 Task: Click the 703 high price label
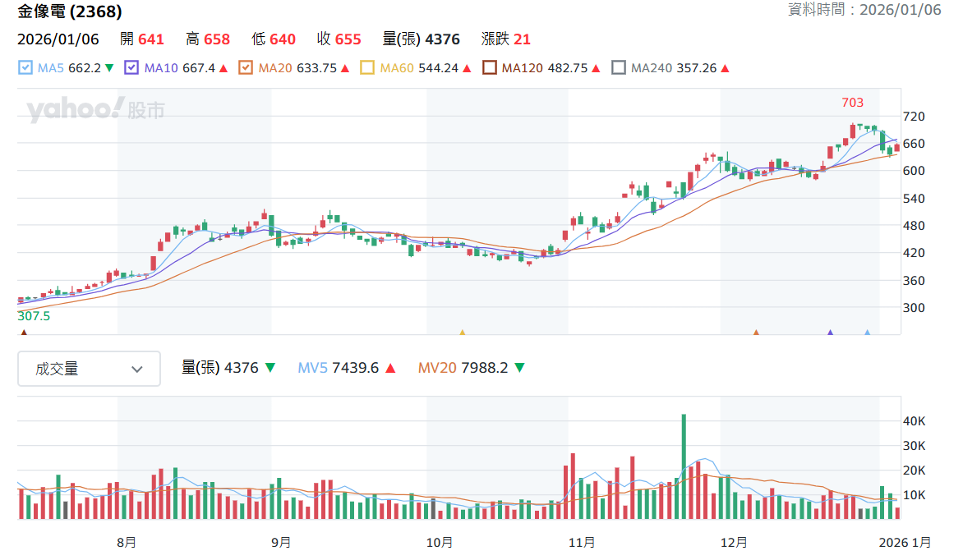pyautogui.click(x=852, y=103)
